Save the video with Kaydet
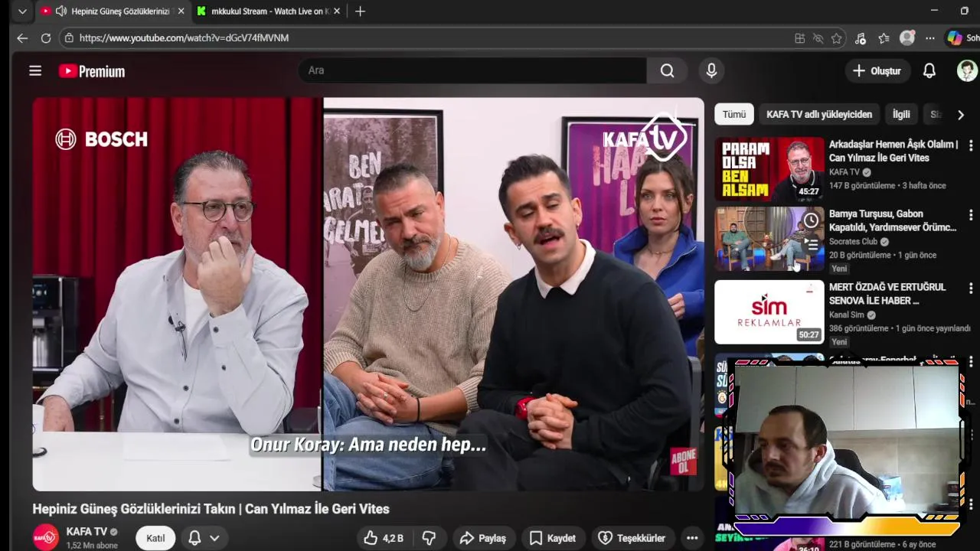The width and height of the screenshot is (980, 551). pyautogui.click(x=553, y=538)
